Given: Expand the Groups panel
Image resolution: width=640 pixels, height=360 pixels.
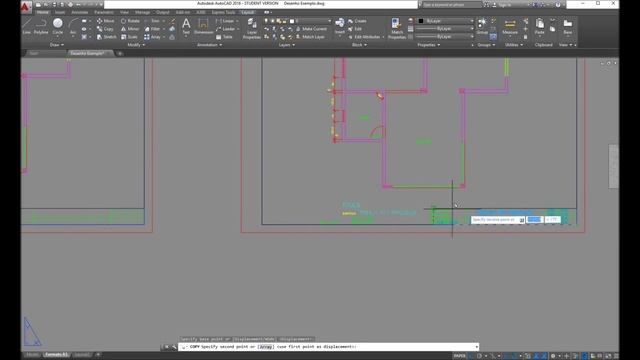Looking at the screenshot, I should click(x=486, y=45).
